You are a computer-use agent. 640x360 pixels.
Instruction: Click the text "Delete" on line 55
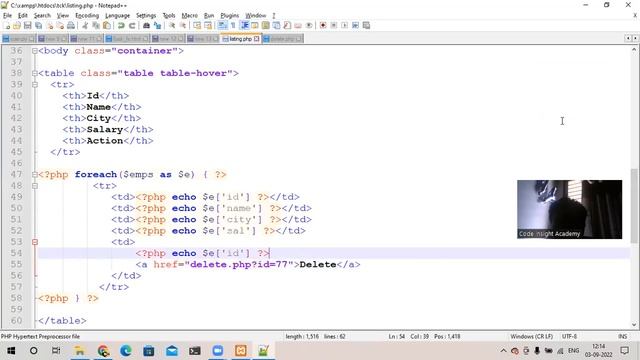[x=318, y=264]
